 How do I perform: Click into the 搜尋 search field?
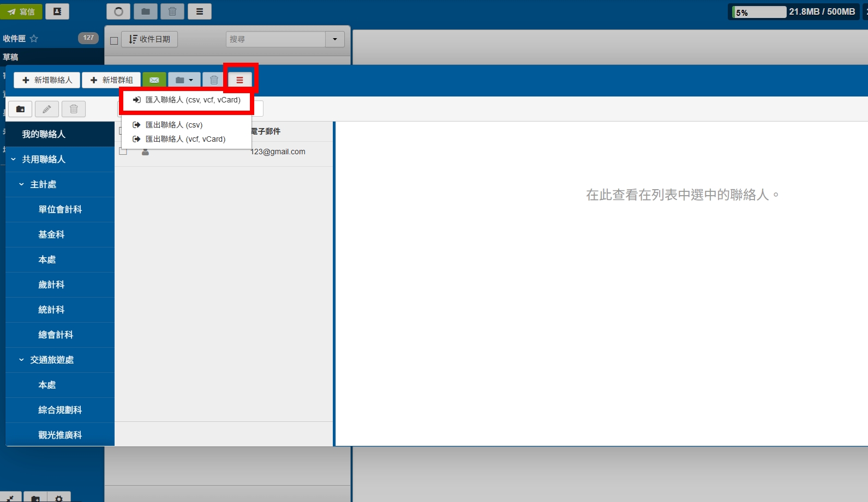(x=276, y=39)
